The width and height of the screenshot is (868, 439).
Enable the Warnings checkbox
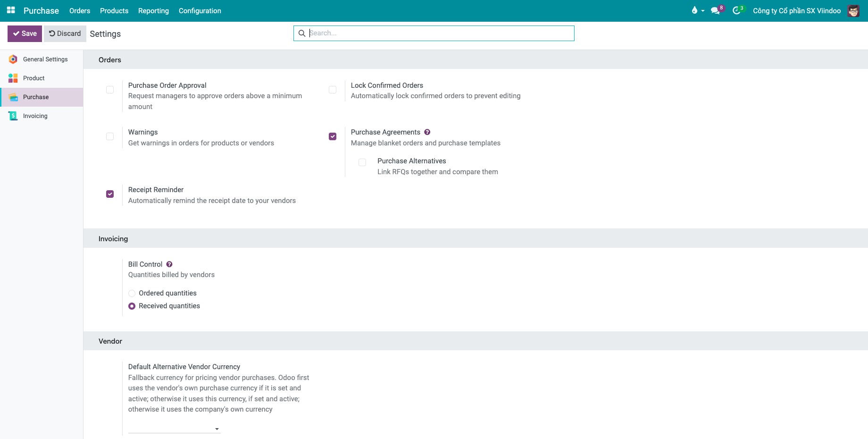110,136
